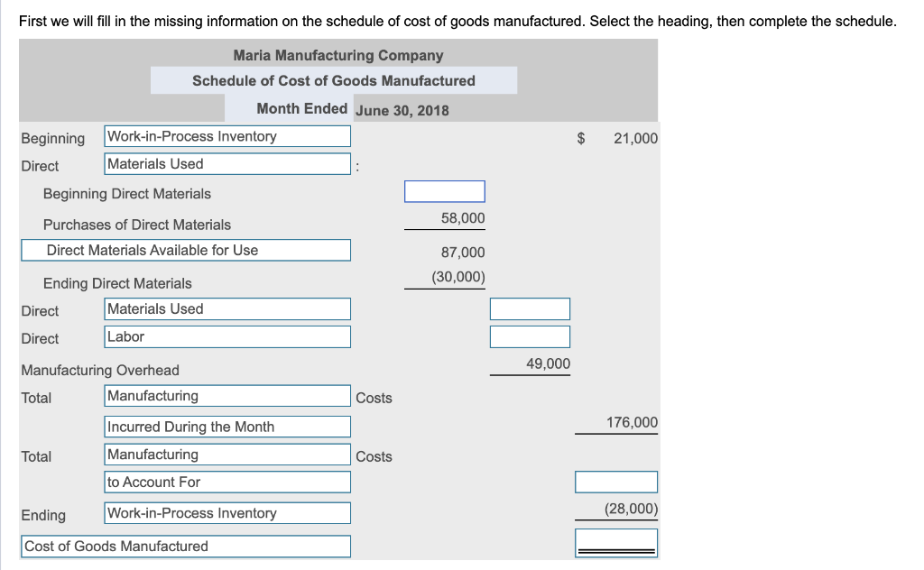This screenshot has height=570, width=924.
Task: Click the Total Manufacturing Costs to Account For field
Action: coord(616,482)
